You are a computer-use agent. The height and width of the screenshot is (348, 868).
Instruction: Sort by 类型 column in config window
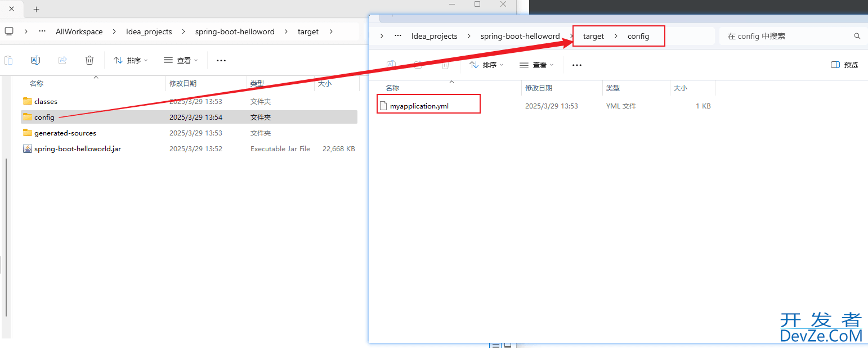[613, 88]
